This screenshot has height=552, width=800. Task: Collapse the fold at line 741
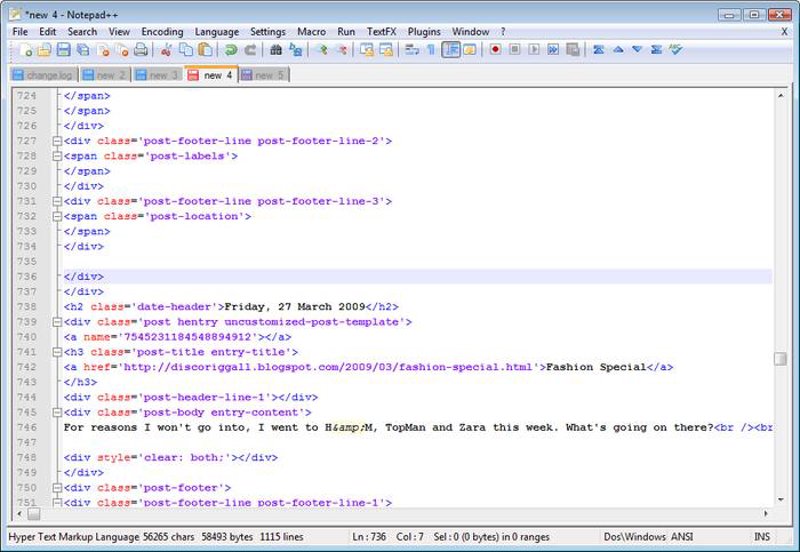(57, 352)
